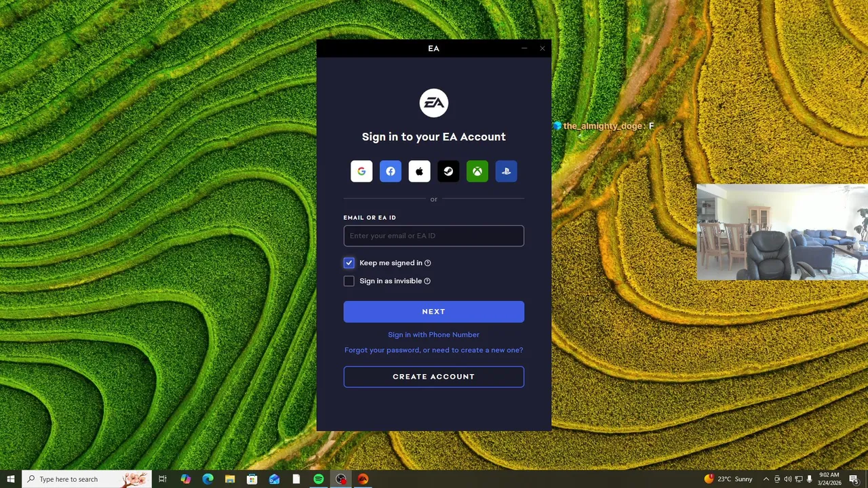The width and height of the screenshot is (868, 488).
Task: Open the notification center icon
Action: [x=854, y=479]
